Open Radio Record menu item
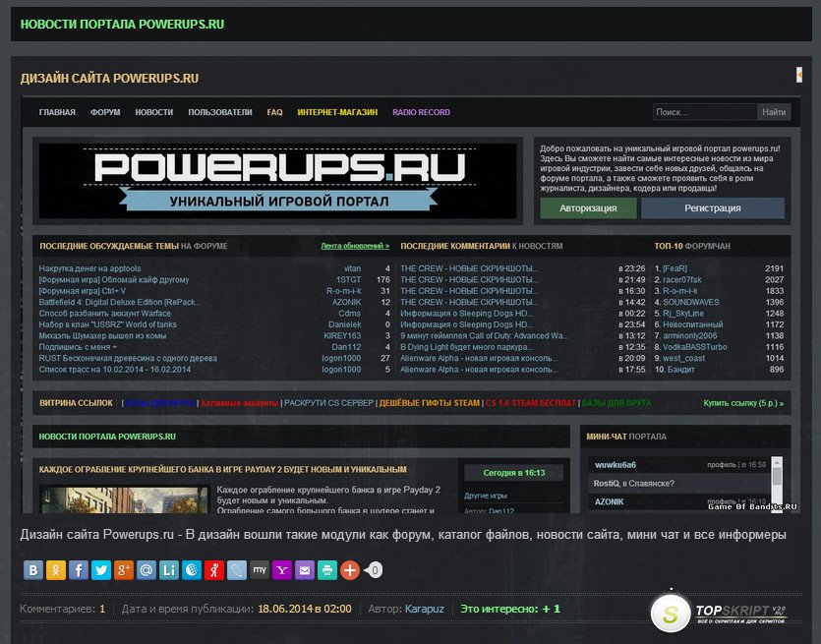The height and width of the screenshot is (644, 821). pos(421,112)
